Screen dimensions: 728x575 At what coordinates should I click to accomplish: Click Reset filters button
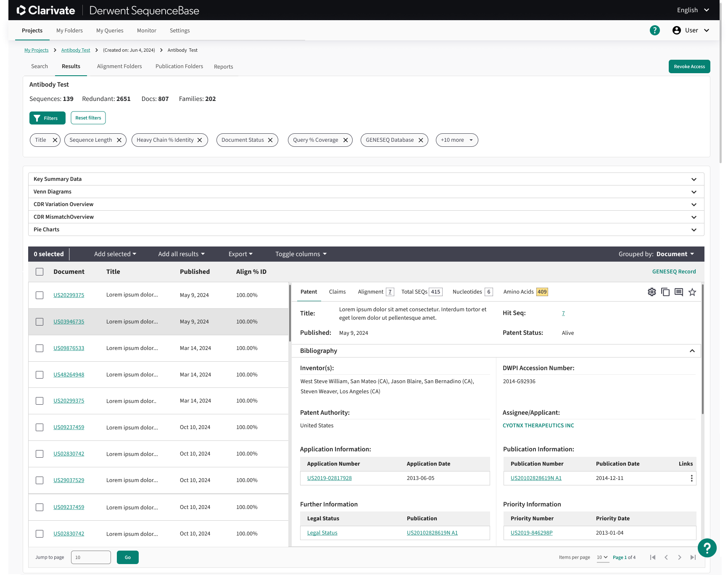click(x=88, y=118)
